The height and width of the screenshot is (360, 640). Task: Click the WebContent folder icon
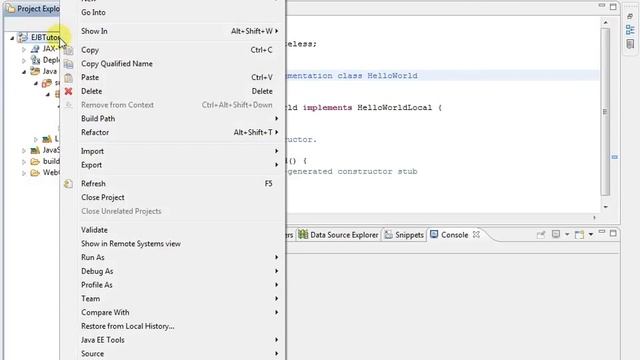pyautogui.click(x=36, y=173)
